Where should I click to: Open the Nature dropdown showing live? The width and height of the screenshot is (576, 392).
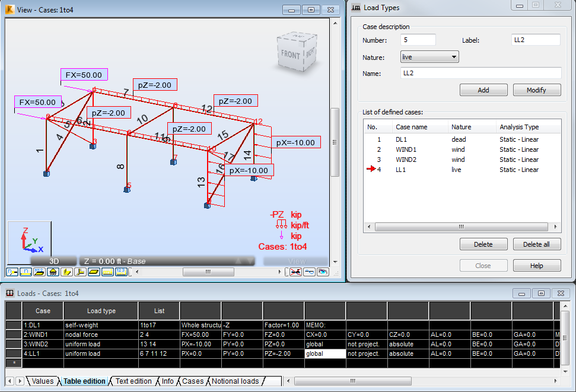pos(429,56)
